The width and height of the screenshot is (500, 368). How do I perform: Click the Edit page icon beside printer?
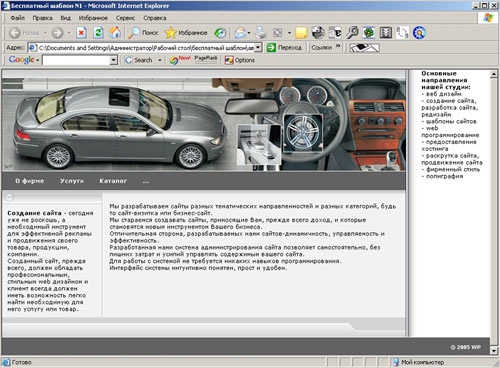[277, 33]
